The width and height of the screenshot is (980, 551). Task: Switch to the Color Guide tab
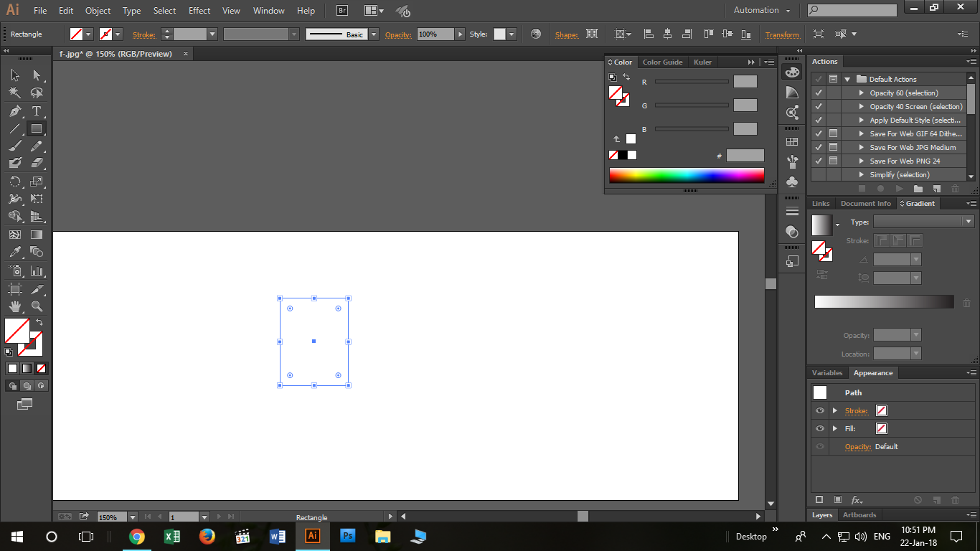[x=662, y=62]
